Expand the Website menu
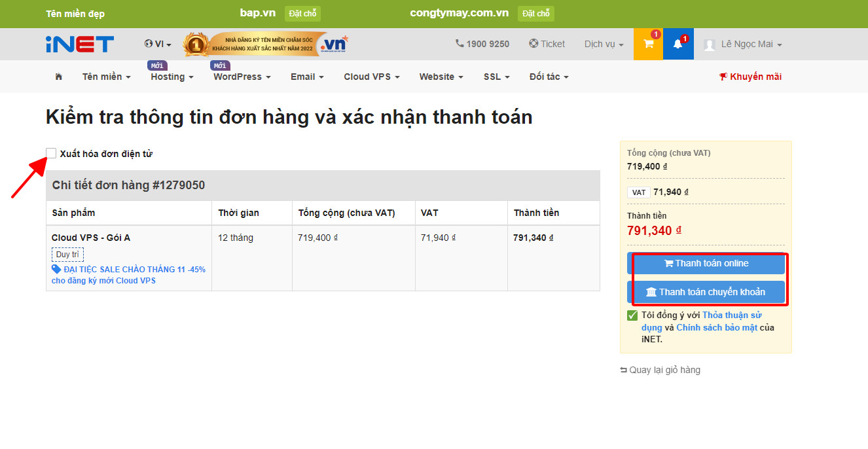Screen dimensions: 868x449 coord(441,77)
